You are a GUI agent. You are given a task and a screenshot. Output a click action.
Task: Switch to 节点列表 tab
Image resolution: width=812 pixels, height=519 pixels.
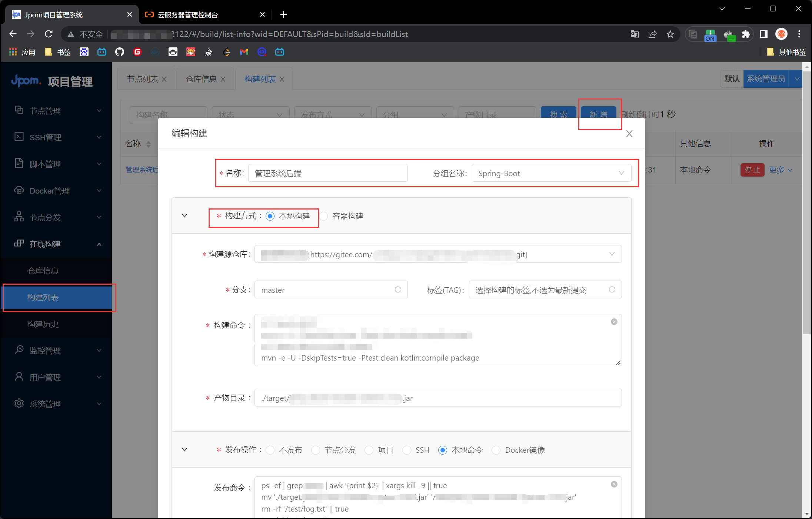coord(142,79)
